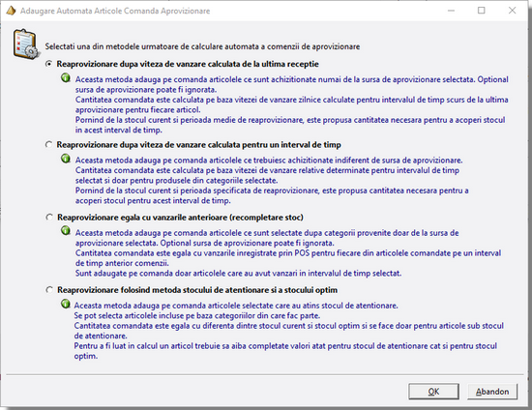Select radio for calculata de la ultima receptie

pos(49,64)
